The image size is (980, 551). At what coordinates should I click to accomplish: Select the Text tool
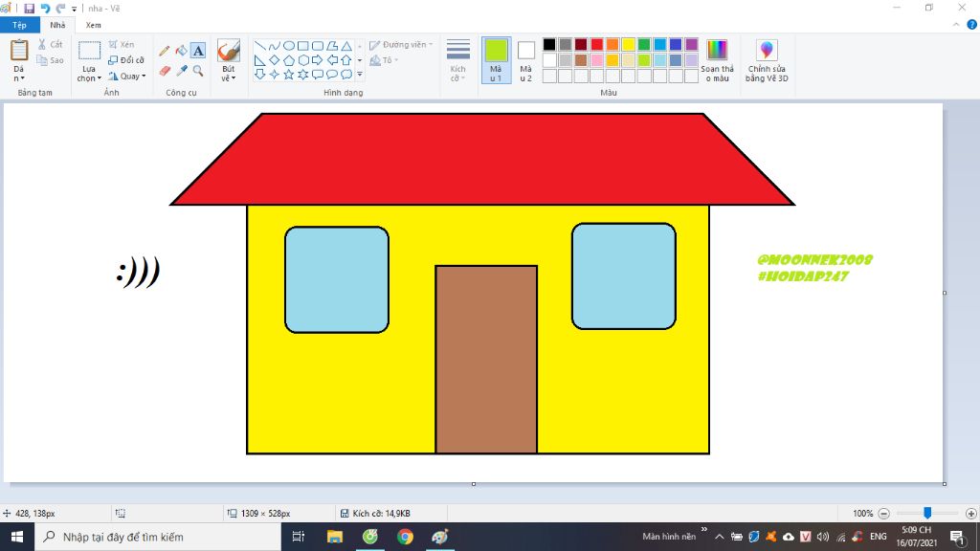[x=198, y=51]
